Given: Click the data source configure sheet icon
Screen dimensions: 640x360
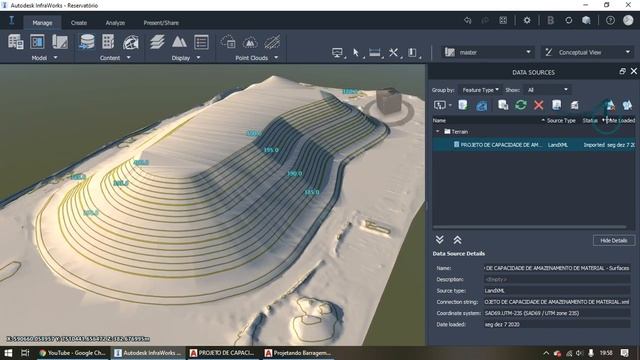Looking at the screenshot, I should click(556, 105).
